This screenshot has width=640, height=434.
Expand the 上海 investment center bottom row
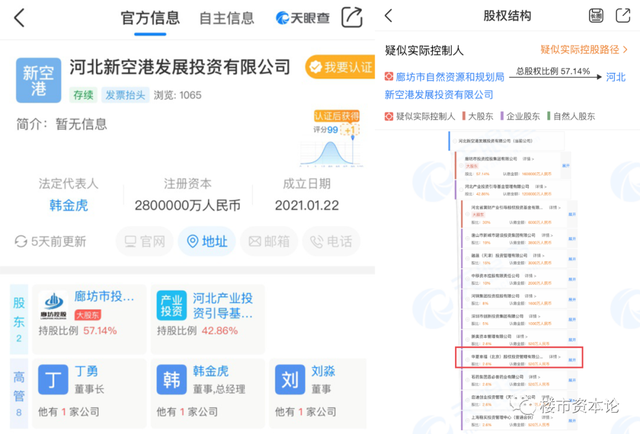572,421
